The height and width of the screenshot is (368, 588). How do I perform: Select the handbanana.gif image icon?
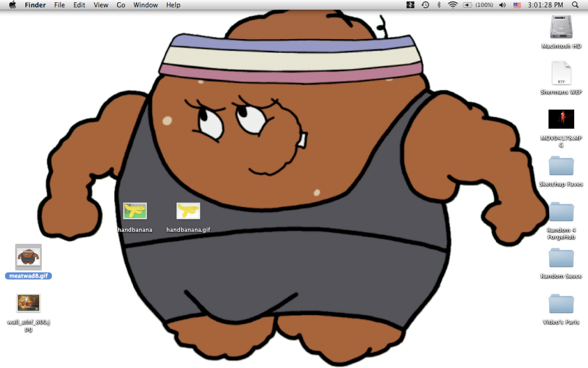pos(188,211)
